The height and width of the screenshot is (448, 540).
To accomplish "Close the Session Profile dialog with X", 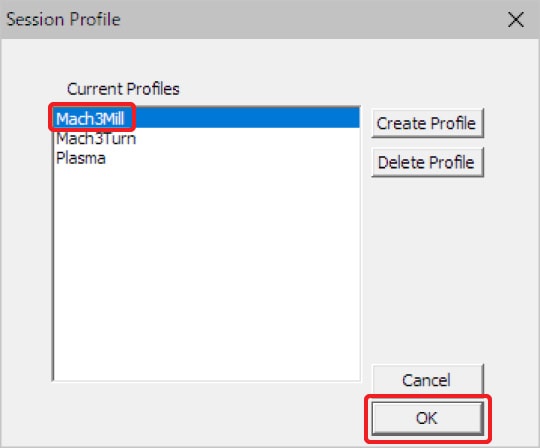I will (516, 19).
